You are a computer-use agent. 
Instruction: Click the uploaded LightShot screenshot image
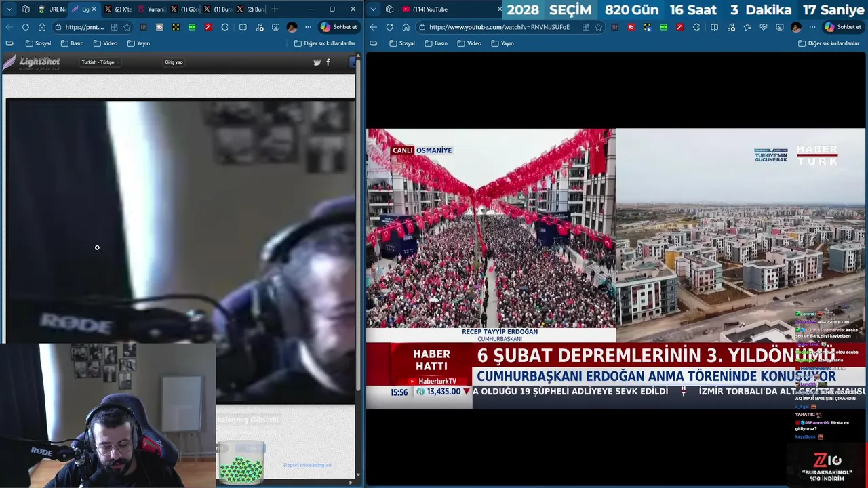180,251
